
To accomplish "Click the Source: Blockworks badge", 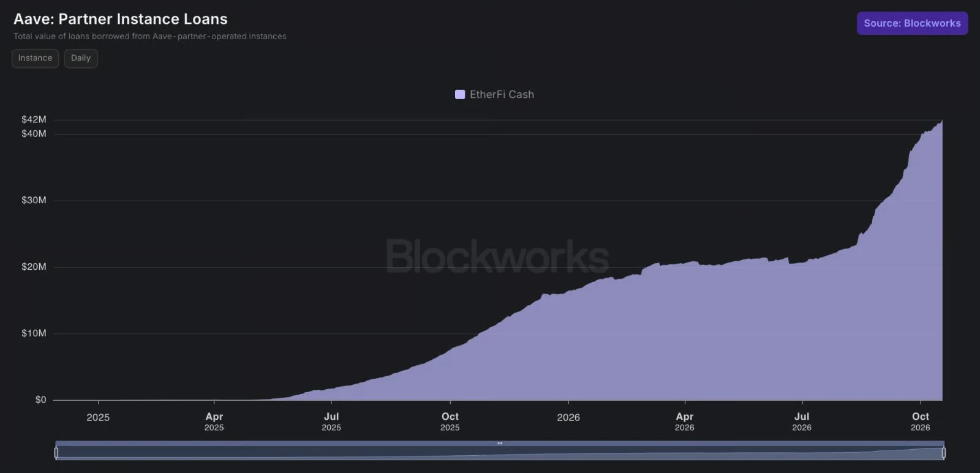I will pos(912,23).
